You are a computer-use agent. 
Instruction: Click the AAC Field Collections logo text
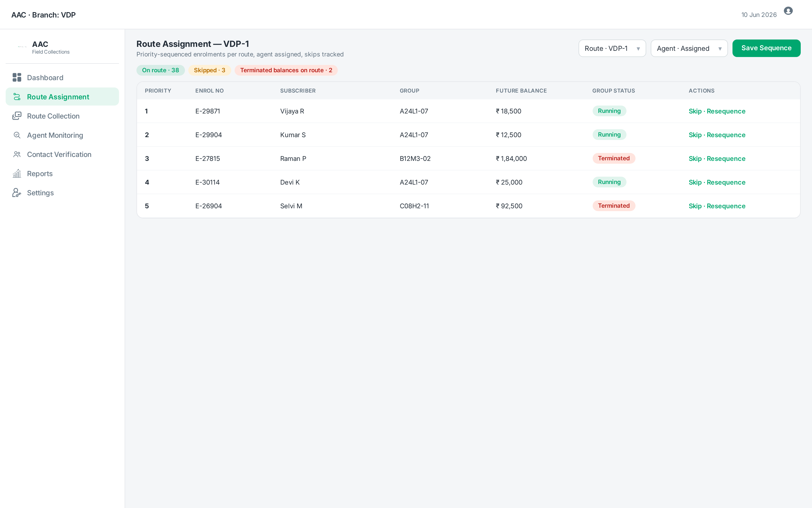[51, 47]
